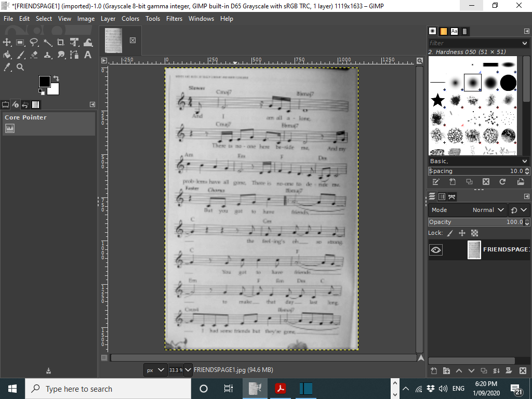This screenshot has width=532, height=399.
Task: Hide the FRIENDSPAGE1 layer using the eye icon
Action: click(x=436, y=250)
